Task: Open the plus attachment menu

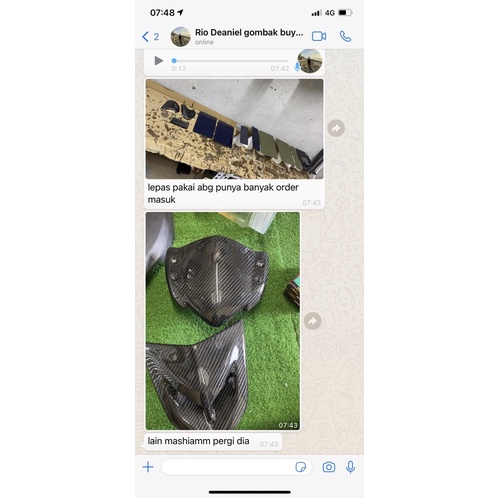Action: coord(148,467)
